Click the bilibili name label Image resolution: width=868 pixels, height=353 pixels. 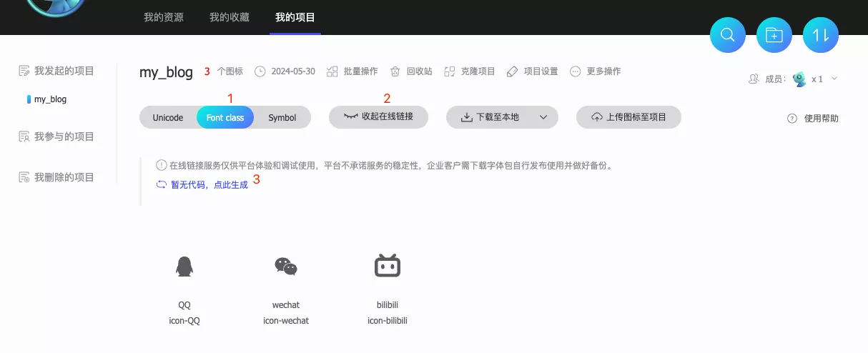388,305
